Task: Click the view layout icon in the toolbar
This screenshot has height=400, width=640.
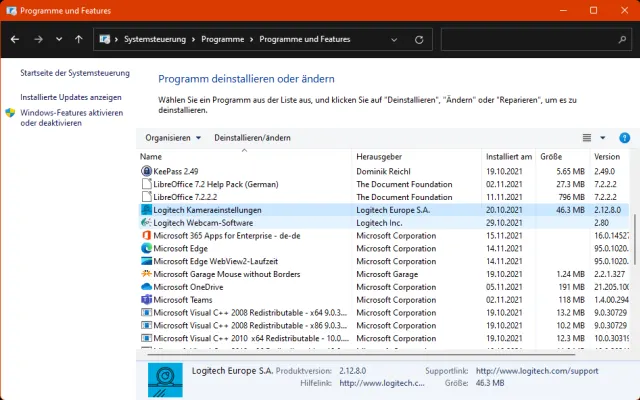Action: (587, 138)
